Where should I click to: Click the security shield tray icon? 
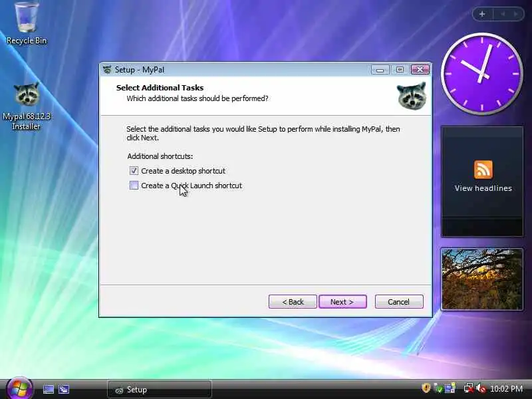[x=426, y=388]
